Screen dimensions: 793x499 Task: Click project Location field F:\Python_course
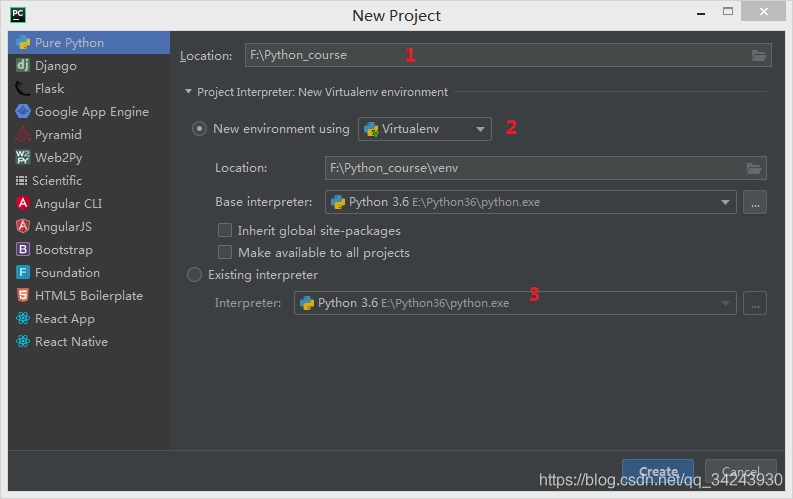click(x=508, y=55)
